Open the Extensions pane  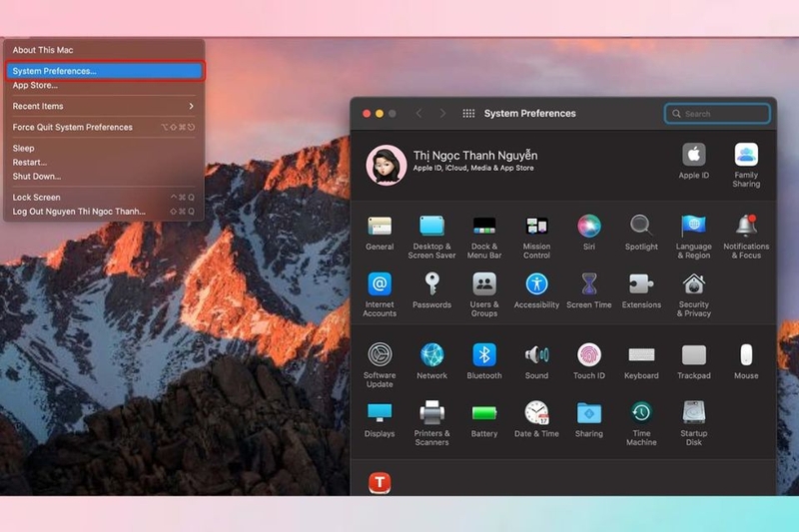tap(641, 290)
